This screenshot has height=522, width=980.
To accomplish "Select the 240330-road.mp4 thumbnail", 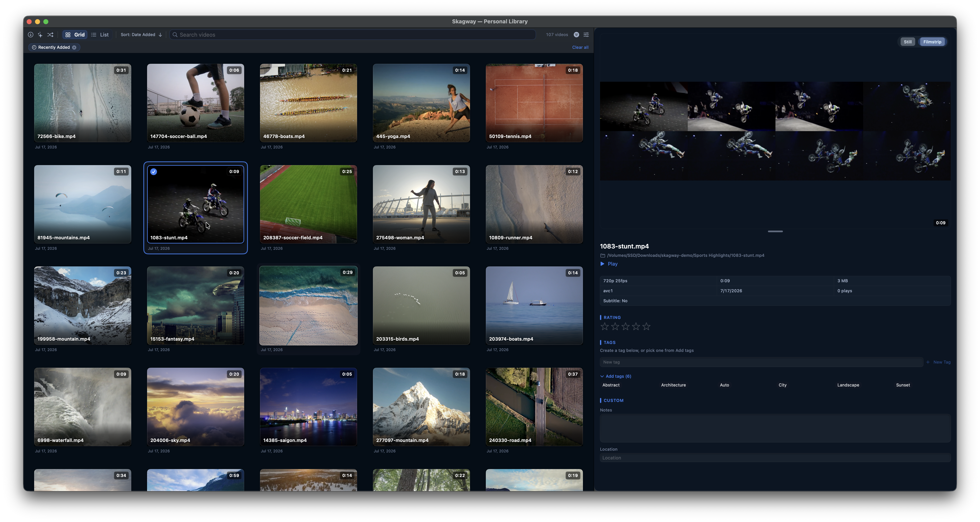I will 534,407.
